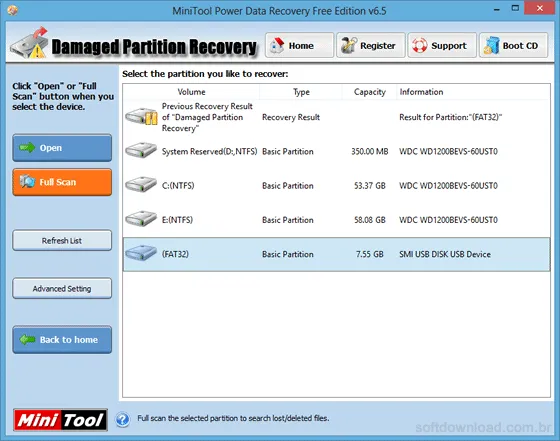Select the SMI USB DISK FAT32 row

pyautogui.click(x=336, y=254)
